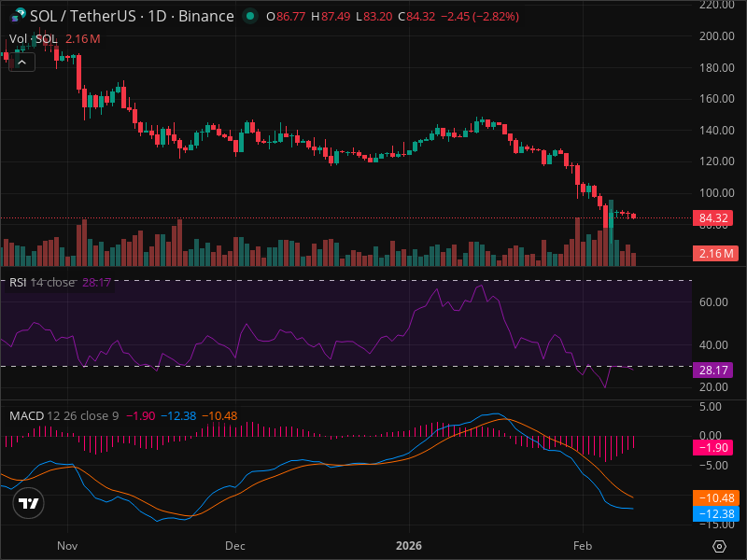Image resolution: width=747 pixels, height=560 pixels.
Task: Select the MACD 12 26 close 9 label
Action: pyautogui.click(x=63, y=415)
